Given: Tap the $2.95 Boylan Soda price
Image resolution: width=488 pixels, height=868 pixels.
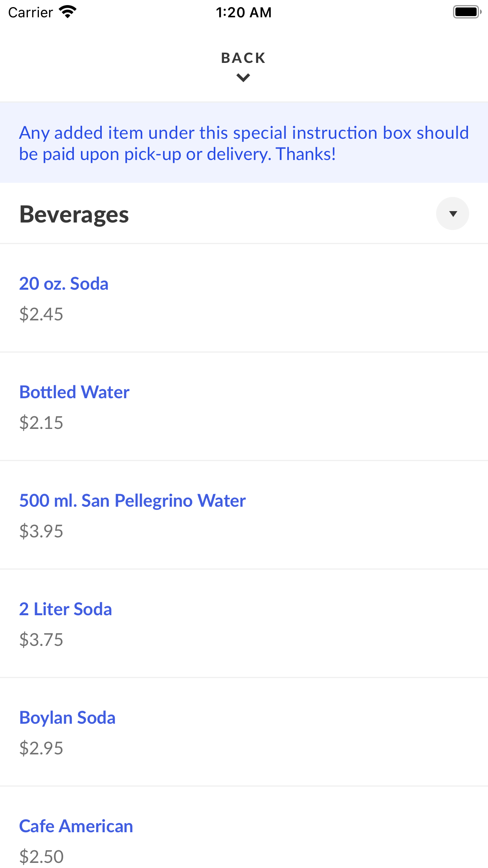Looking at the screenshot, I should point(41,748).
